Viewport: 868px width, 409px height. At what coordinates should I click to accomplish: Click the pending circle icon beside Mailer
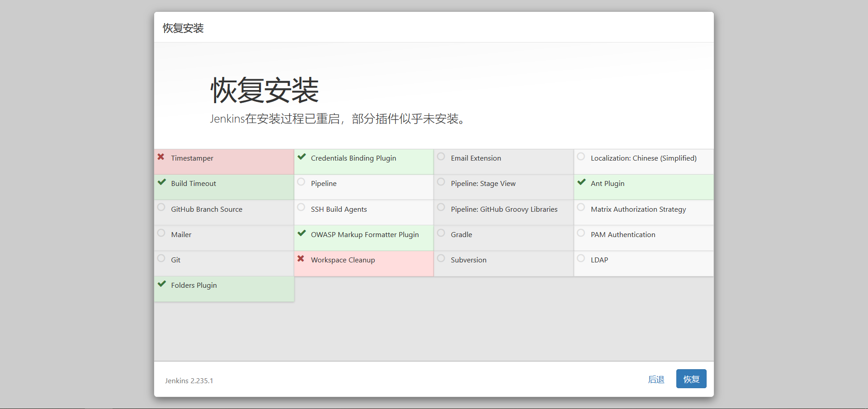coord(161,233)
